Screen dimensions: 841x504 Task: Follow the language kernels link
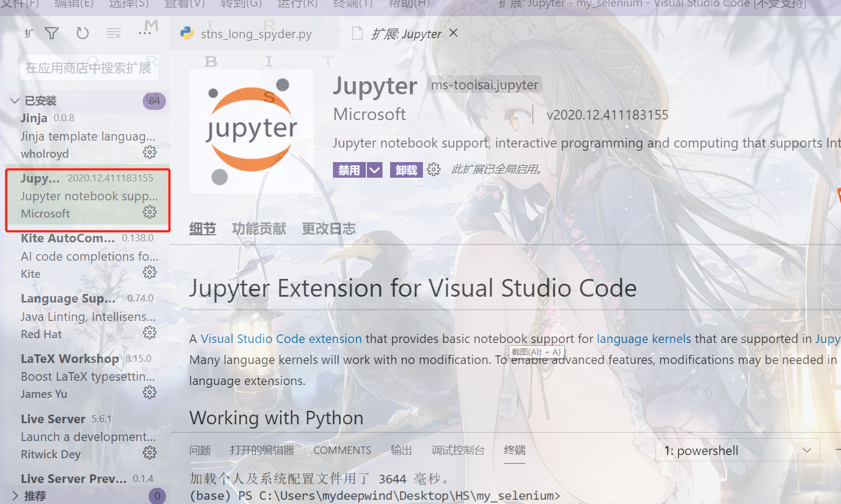644,339
